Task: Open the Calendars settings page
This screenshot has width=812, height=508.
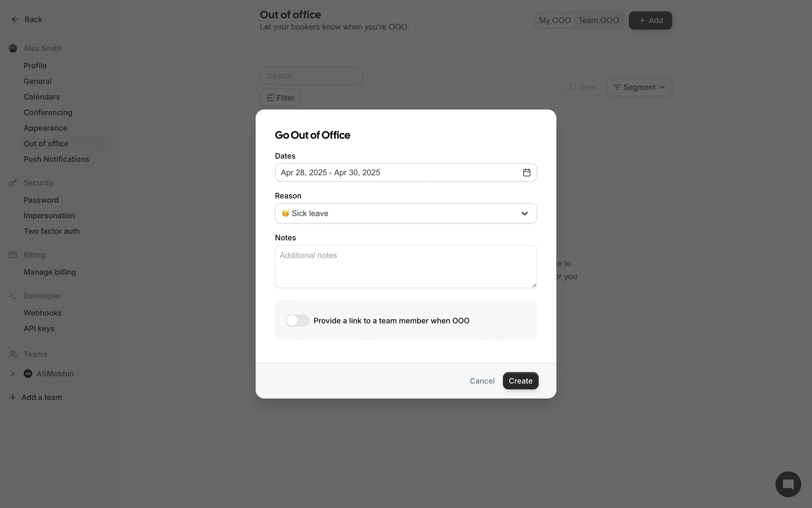Action: click(x=42, y=97)
